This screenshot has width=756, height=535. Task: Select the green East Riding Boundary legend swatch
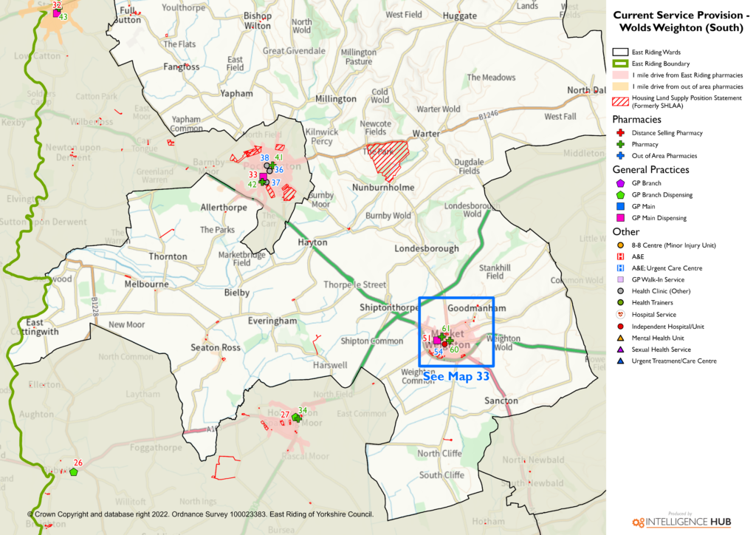(x=620, y=64)
